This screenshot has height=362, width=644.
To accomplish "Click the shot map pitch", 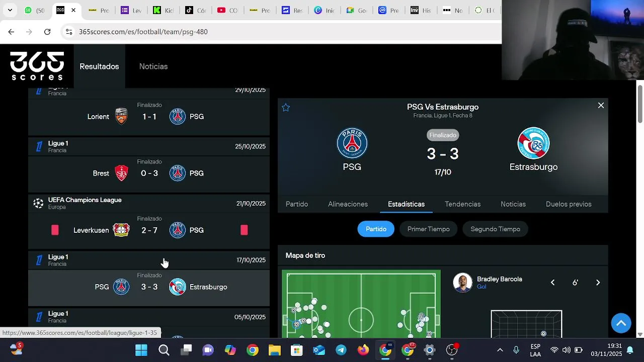I will pyautogui.click(x=361, y=305).
